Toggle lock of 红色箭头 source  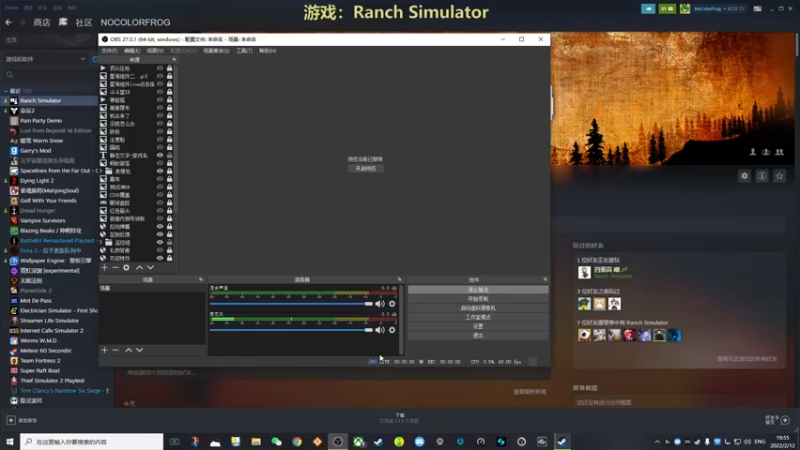pos(169,211)
